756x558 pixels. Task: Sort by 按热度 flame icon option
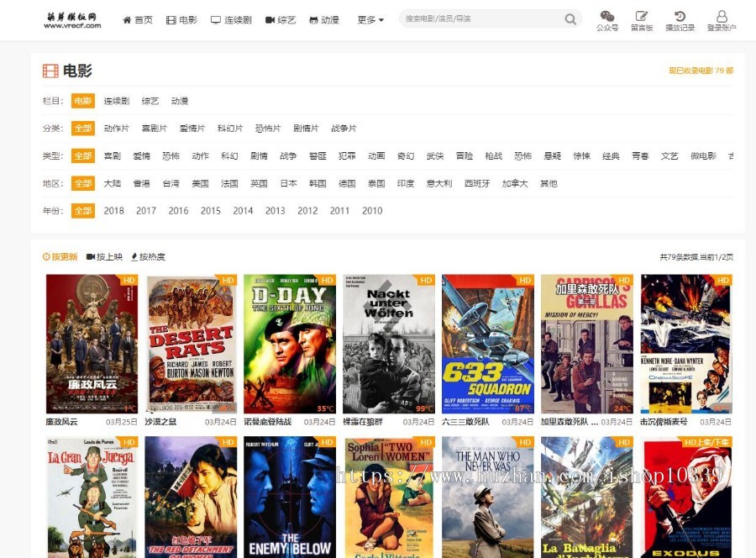[148, 256]
